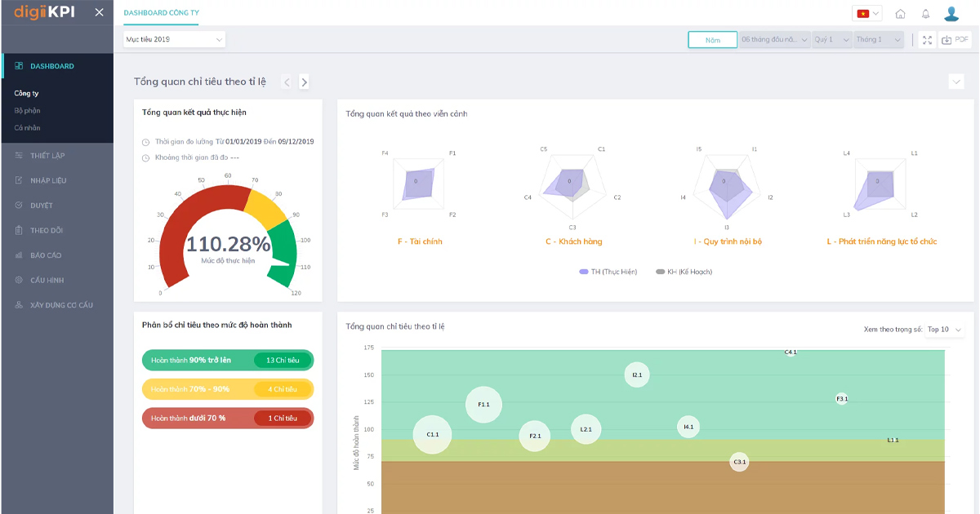Click the F1.1 bubble in chart
Screen dimensions: 980x514
(x=483, y=405)
